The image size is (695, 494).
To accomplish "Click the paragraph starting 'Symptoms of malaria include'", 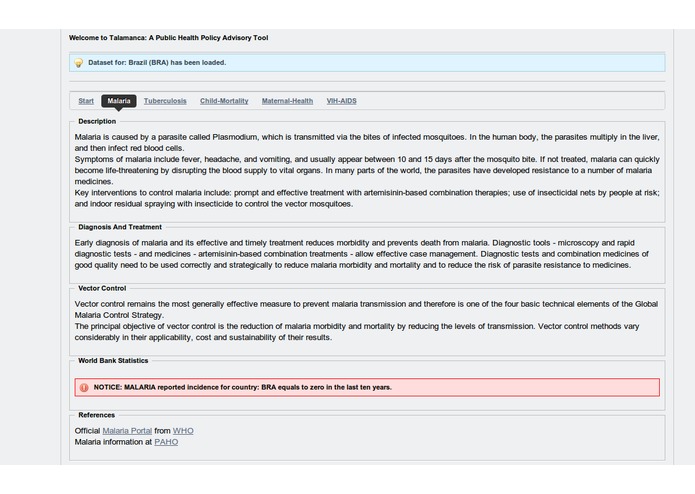I will 367,170.
